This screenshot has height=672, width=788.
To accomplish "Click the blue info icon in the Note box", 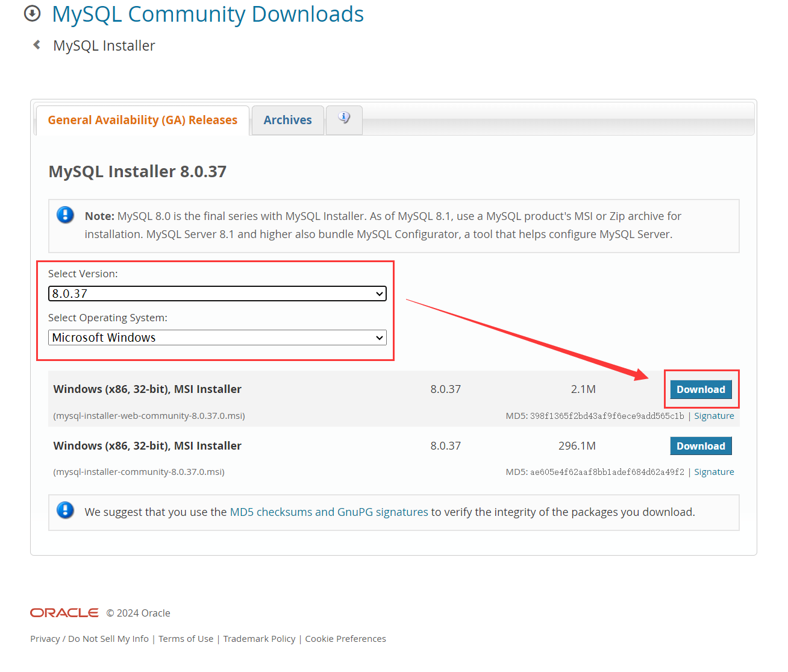I will coord(65,215).
